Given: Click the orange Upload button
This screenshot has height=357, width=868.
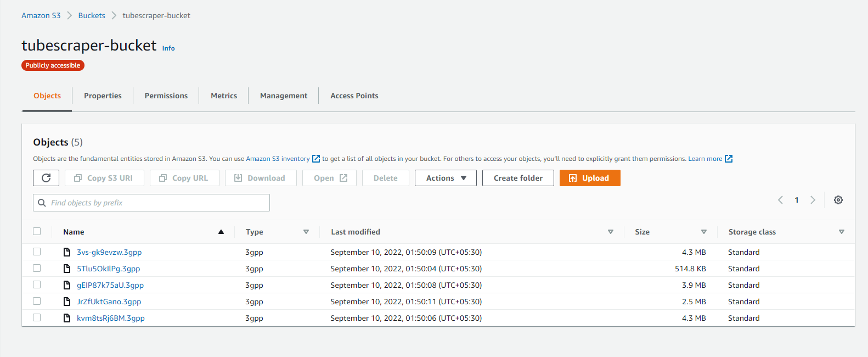Looking at the screenshot, I should click(x=590, y=178).
